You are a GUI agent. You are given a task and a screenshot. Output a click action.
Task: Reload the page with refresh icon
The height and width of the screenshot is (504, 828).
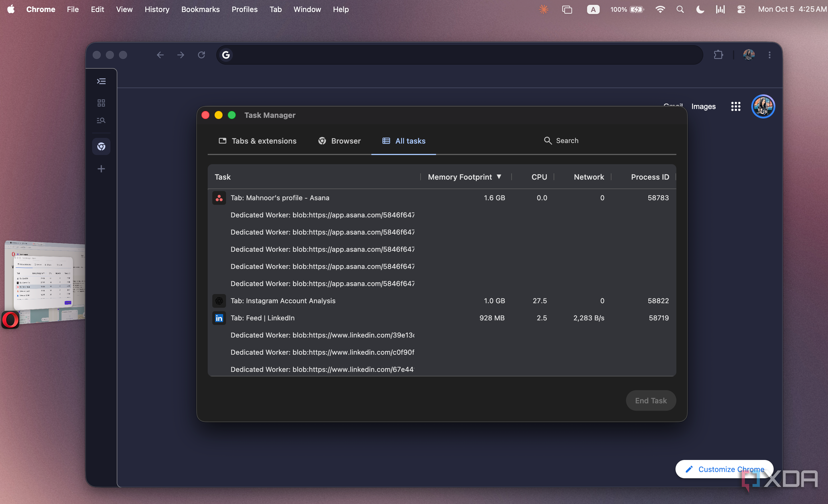coord(201,55)
